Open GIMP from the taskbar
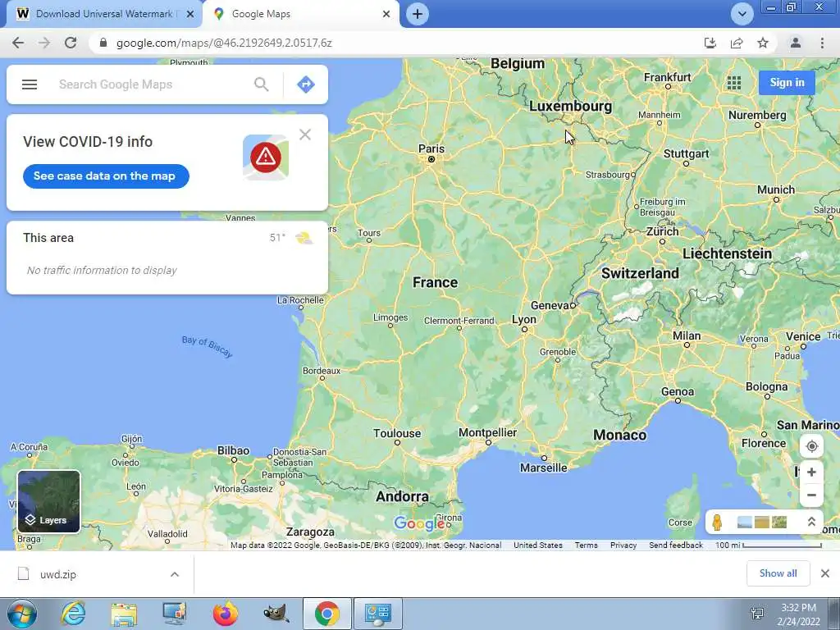840x630 pixels. (276, 614)
